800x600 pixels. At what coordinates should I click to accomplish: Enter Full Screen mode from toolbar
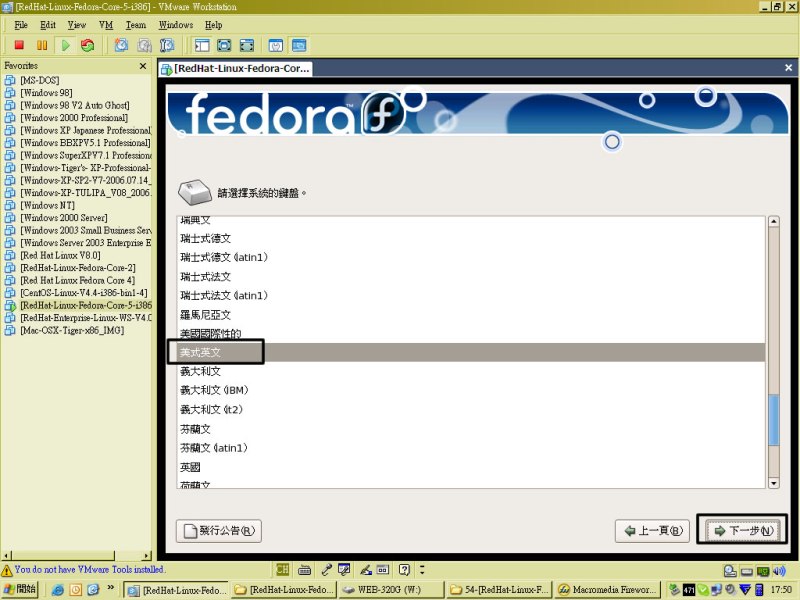(x=247, y=45)
